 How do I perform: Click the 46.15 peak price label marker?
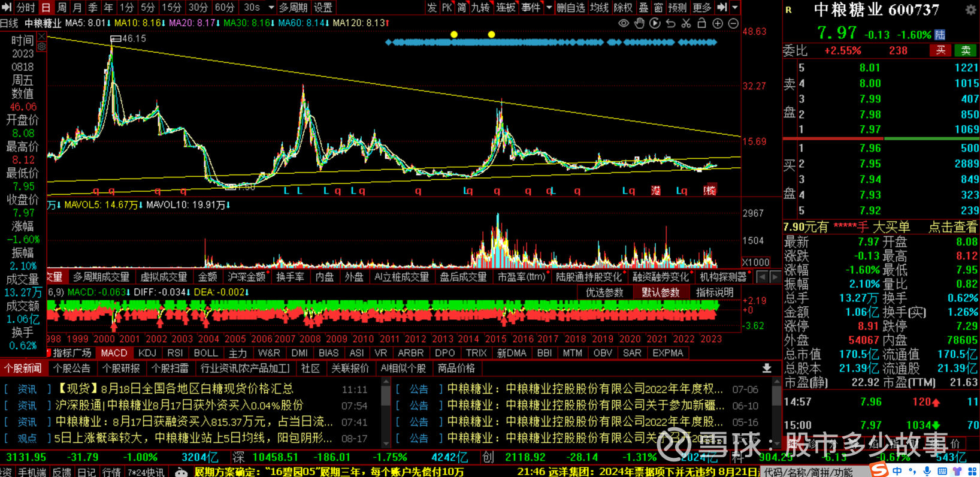128,38
